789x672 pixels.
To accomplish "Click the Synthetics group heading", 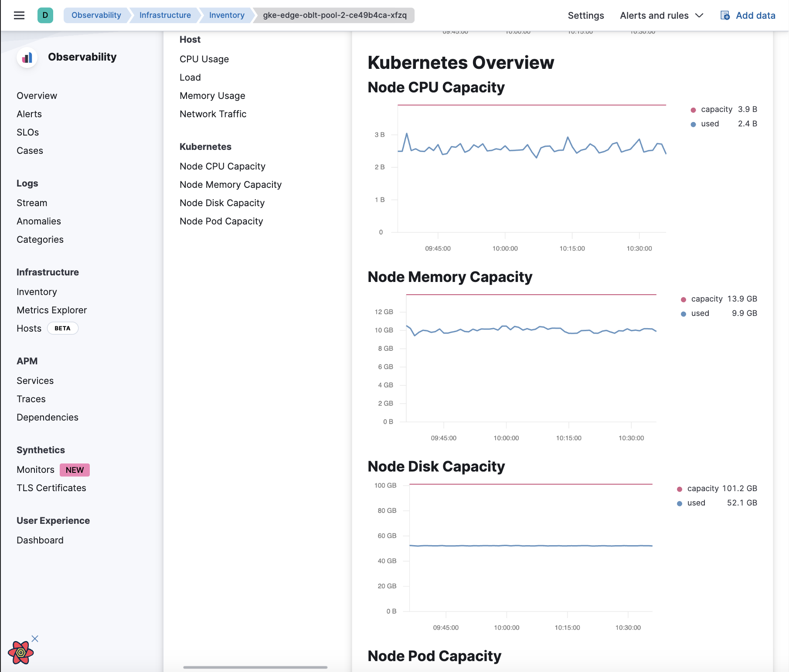I will point(41,450).
